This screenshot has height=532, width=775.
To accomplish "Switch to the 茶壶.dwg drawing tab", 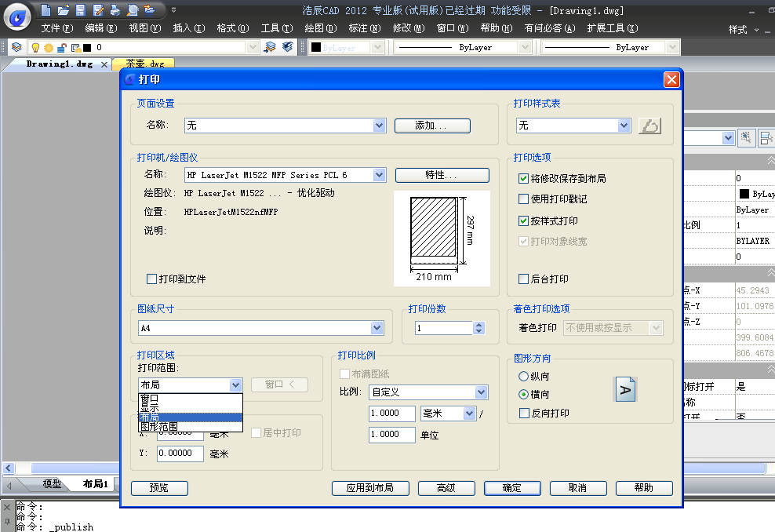I will tap(143, 64).
